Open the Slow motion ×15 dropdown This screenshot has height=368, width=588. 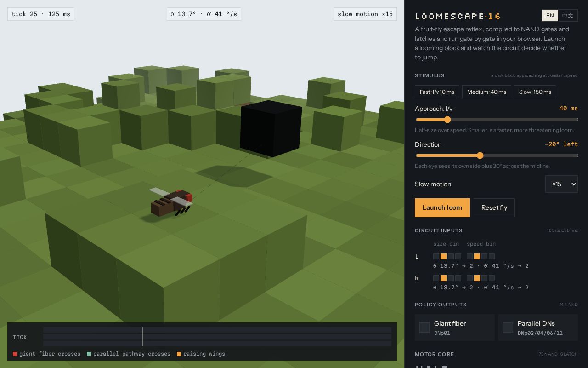point(561,184)
